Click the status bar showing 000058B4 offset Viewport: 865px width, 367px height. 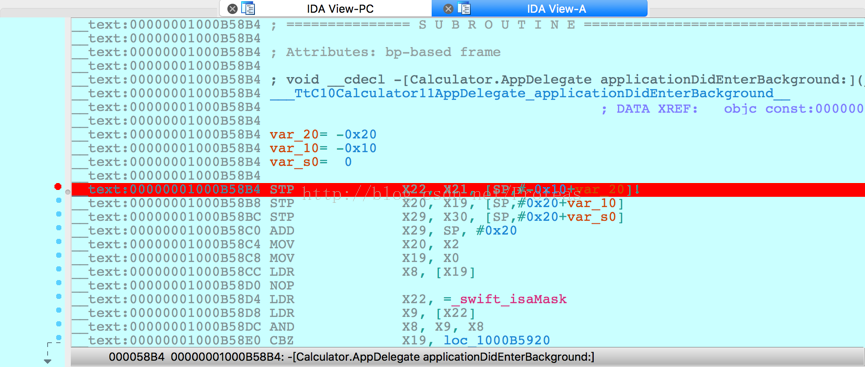(x=468, y=357)
